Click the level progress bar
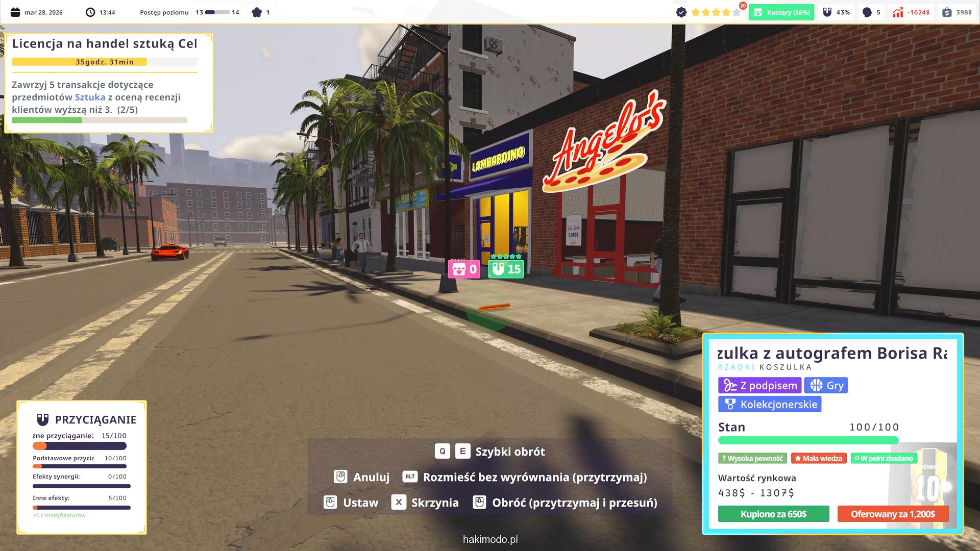The width and height of the screenshot is (980, 551). (x=217, y=12)
